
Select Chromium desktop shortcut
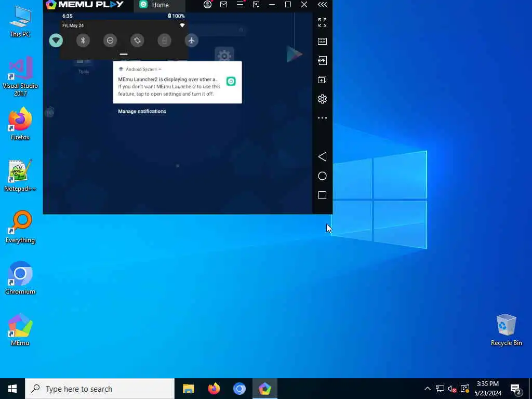[20, 278]
